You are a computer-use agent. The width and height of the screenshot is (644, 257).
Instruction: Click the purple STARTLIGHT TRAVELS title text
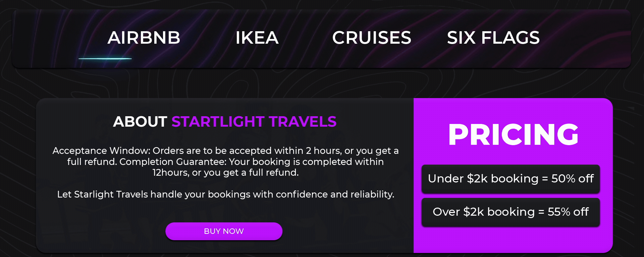254,122
